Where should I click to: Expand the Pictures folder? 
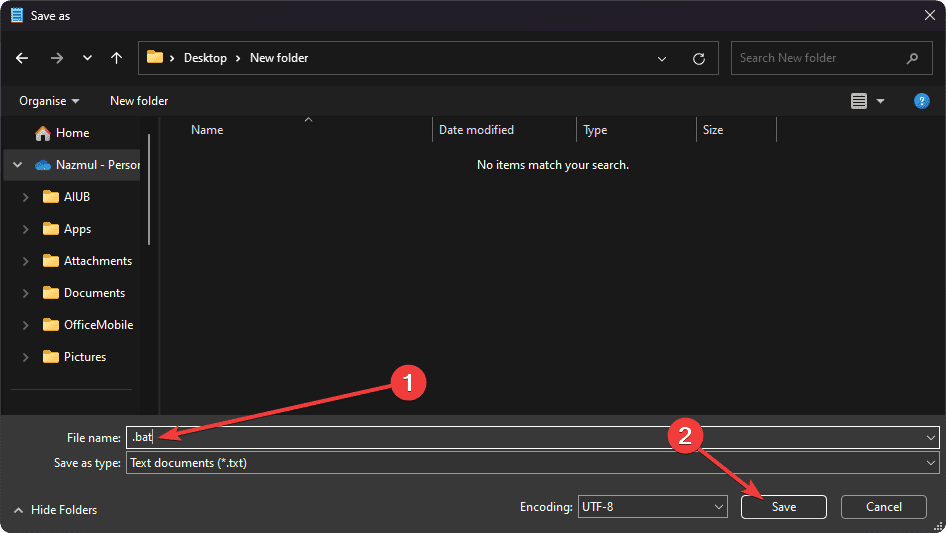point(25,357)
